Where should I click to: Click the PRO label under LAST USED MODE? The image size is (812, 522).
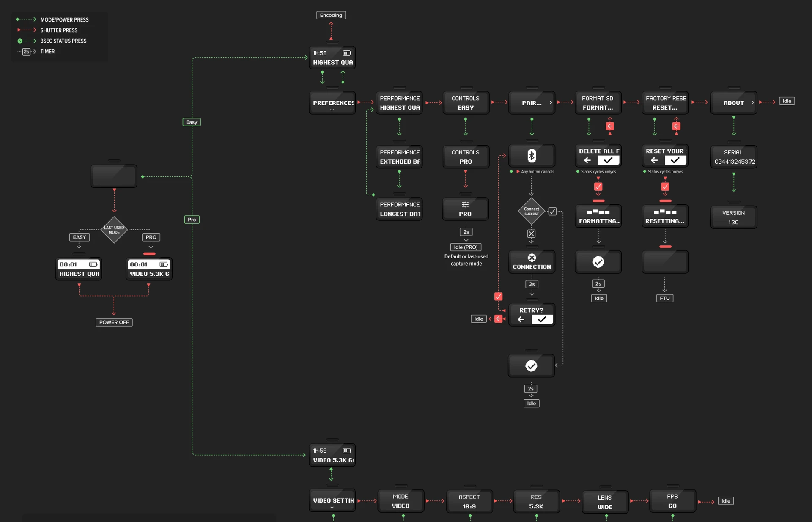click(x=151, y=237)
